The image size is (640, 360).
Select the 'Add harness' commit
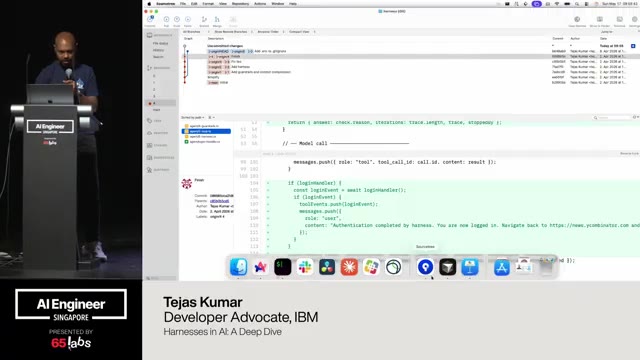408,67
